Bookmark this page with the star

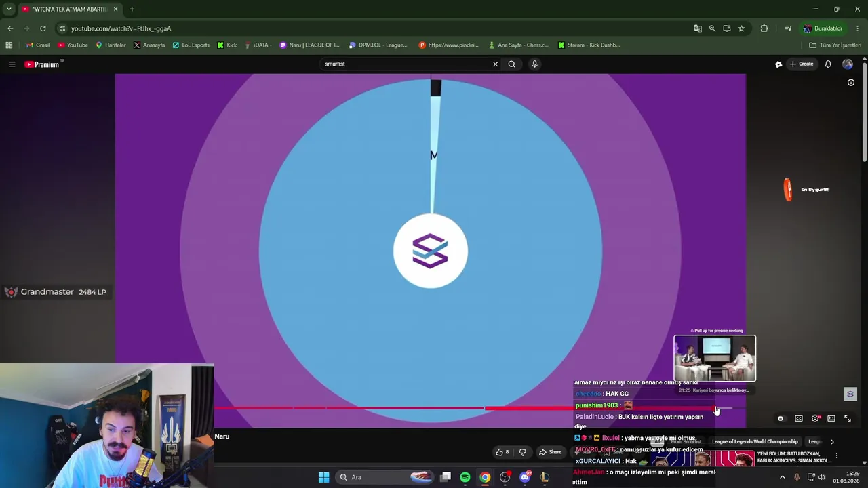point(741,28)
